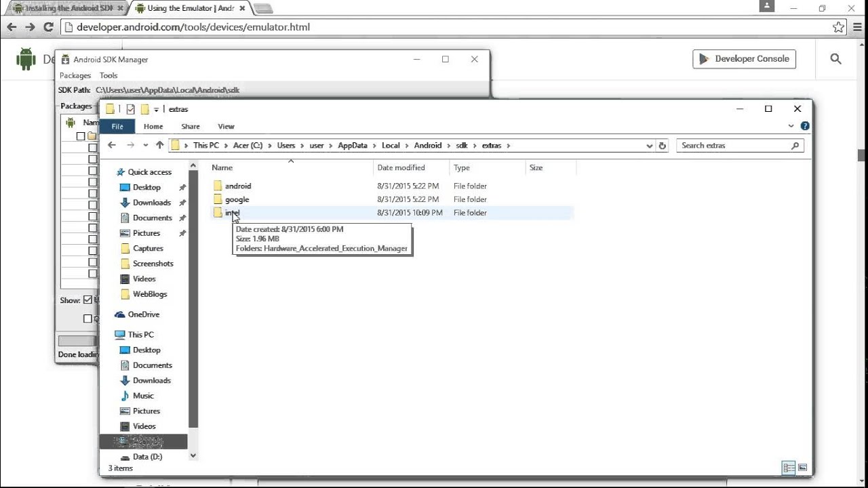
Task: Open Screenshots in Quick access
Action: (x=153, y=264)
